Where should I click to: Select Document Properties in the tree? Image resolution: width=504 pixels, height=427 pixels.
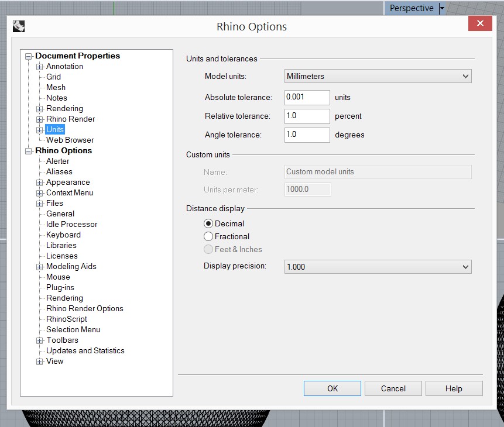click(77, 56)
